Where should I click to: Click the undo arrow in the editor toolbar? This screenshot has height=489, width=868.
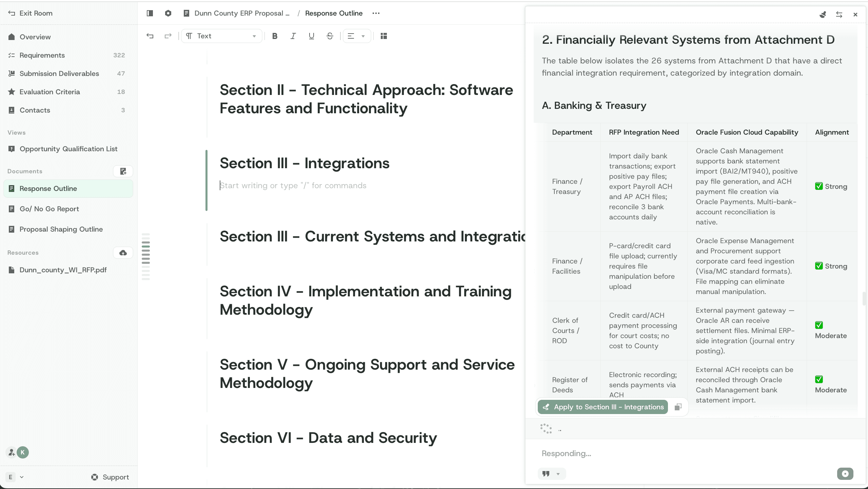(x=150, y=36)
